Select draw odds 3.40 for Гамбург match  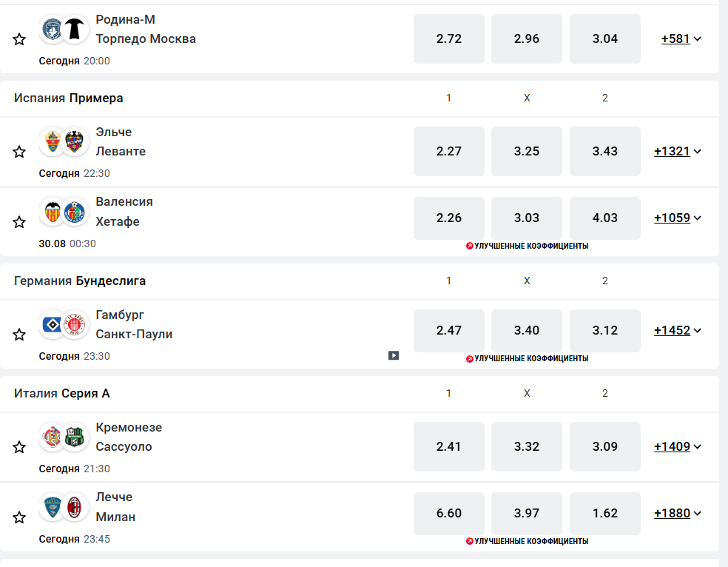pyautogui.click(x=526, y=330)
